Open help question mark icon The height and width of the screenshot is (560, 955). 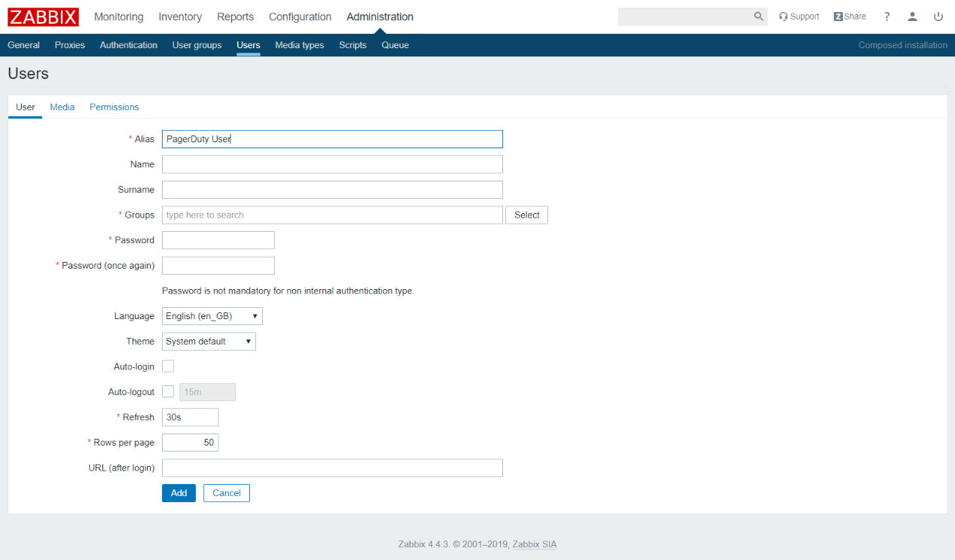(886, 17)
